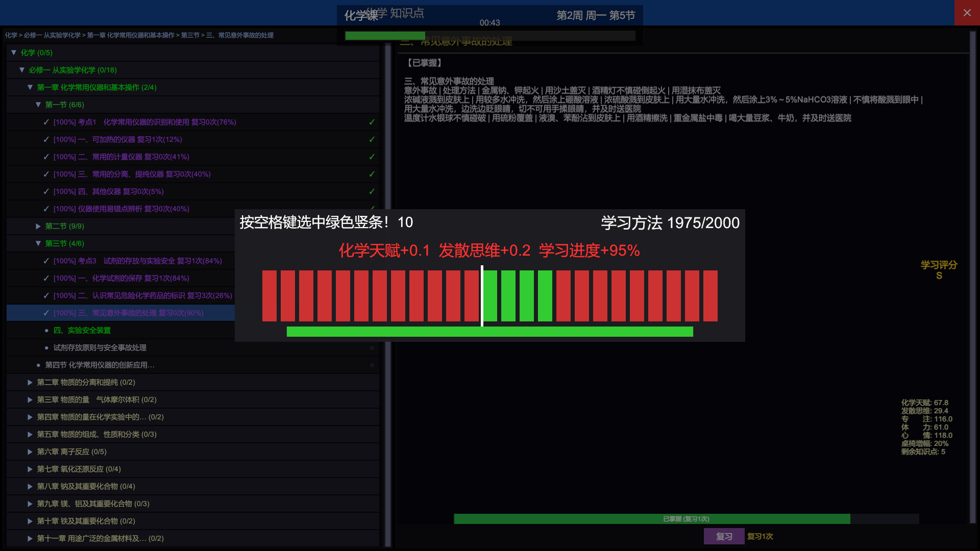Select 试剂存放原则与安全事故处理 item
980x551 pixels.
(x=193, y=347)
